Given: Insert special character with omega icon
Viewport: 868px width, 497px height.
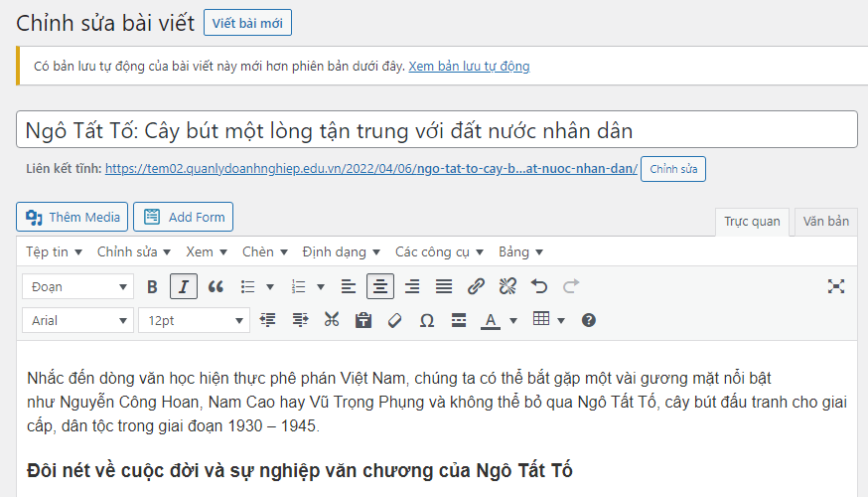Looking at the screenshot, I should point(427,320).
